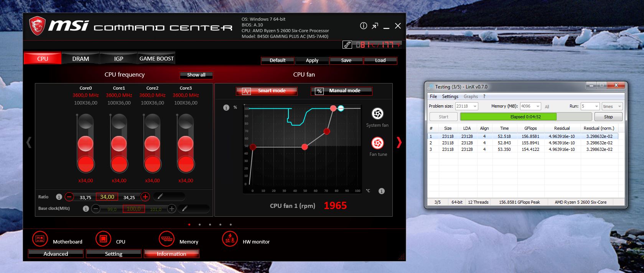The height and width of the screenshot is (273, 644).
Task: Open the ? help menu in LinX
Action: [x=484, y=96]
